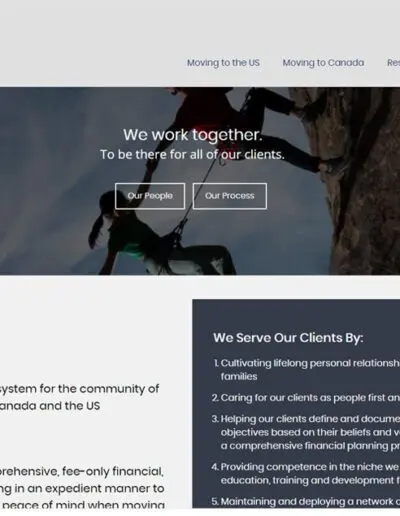The width and height of the screenshot is (400, 516).
Task: Click 'To be there for all of our clients' subheading
Action: pyautogui.click(x=192, y=155)
